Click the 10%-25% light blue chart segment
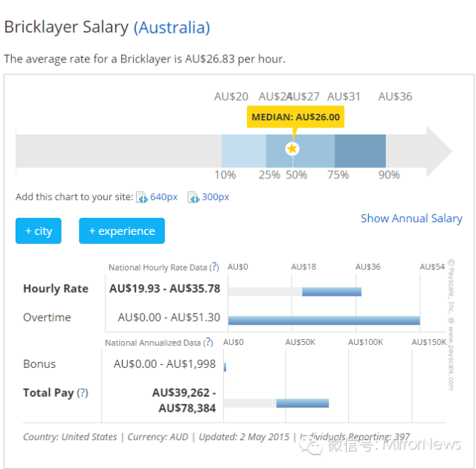This screenshot has width=476, height=469. (x=244, y=151)
